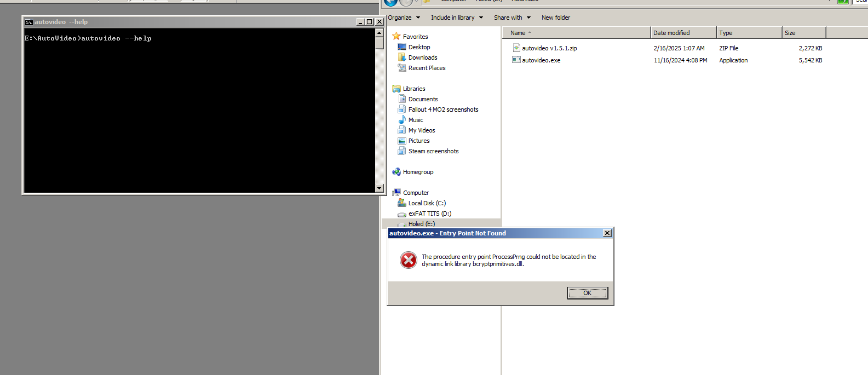The width and height of the screenshot is (868, 375).
Task: Click the Documents library icon
Action: pyautogui.click(x=402, y=99)
